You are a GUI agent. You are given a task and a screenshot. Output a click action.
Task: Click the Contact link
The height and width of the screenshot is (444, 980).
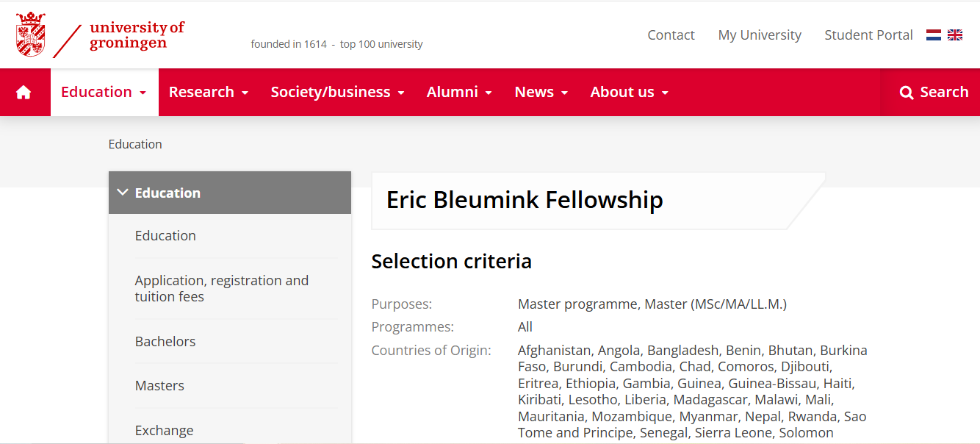[671, 35]
